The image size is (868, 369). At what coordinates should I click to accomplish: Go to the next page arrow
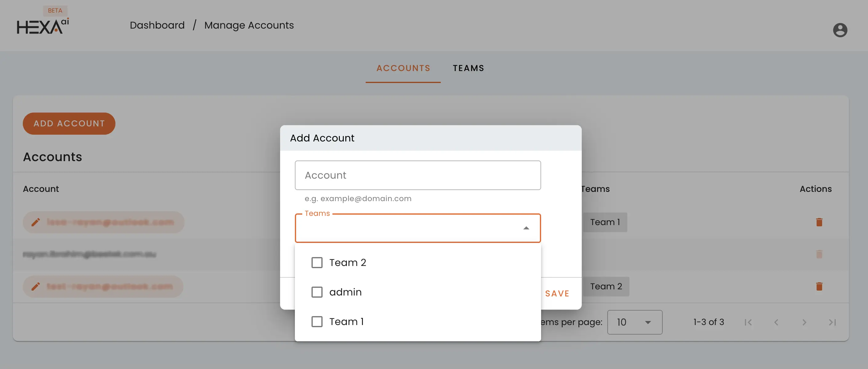[804, 322]
